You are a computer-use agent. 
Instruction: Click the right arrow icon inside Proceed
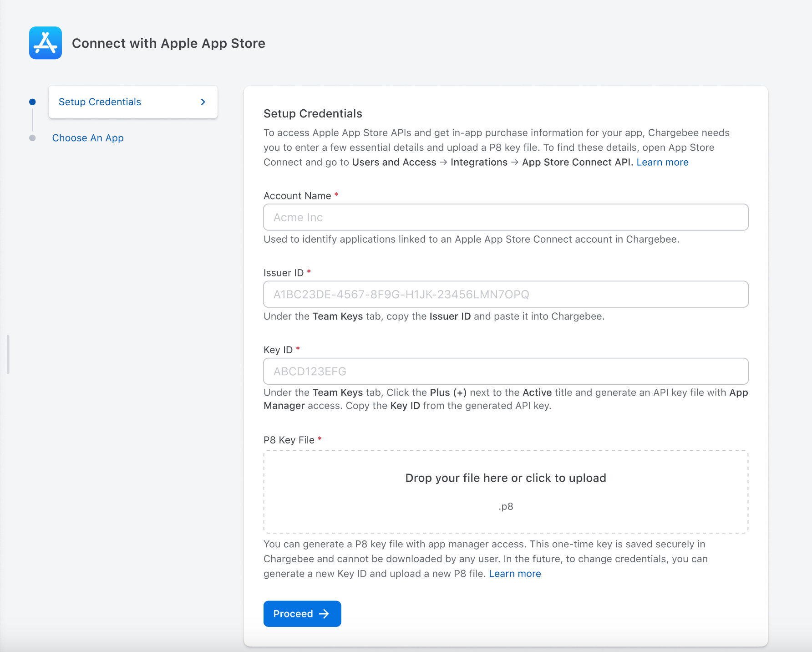324,614
